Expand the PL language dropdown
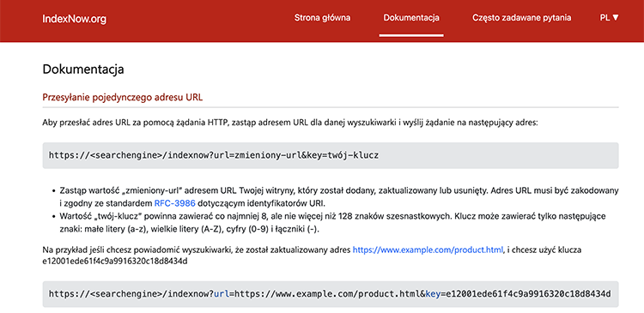Image resolution: width=644 pixels, height=313 pixels. [x=609, y=18]
